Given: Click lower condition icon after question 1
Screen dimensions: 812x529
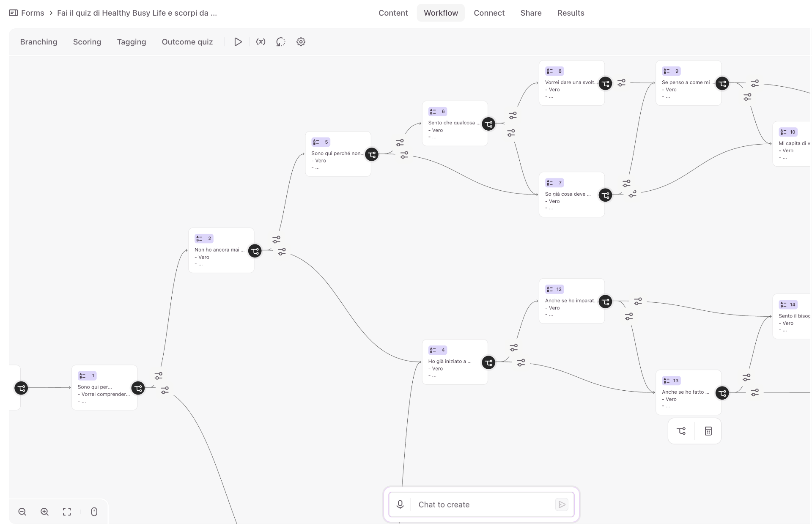Looking at the screenshot, I should click(x=165, y=390).
